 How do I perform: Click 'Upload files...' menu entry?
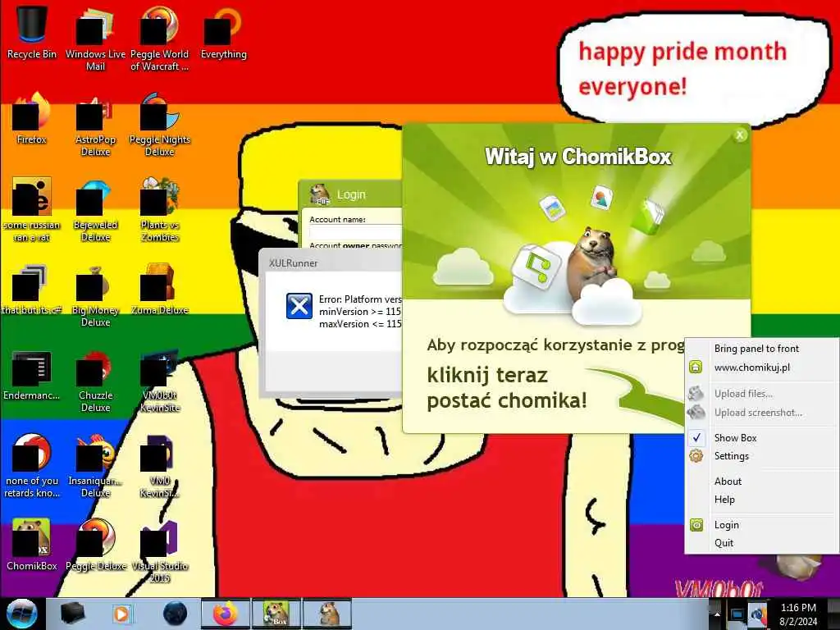[x=743, y=394]
